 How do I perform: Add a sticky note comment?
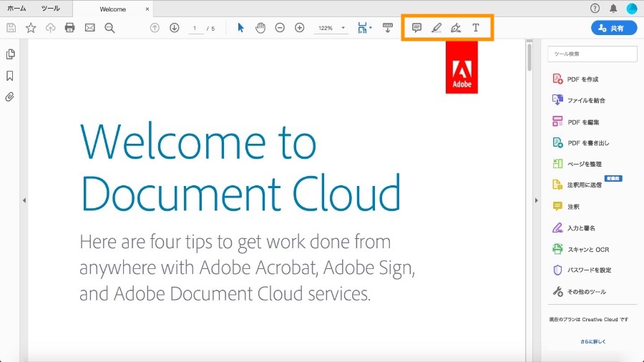pyautogui.click(x=416, y=28)
